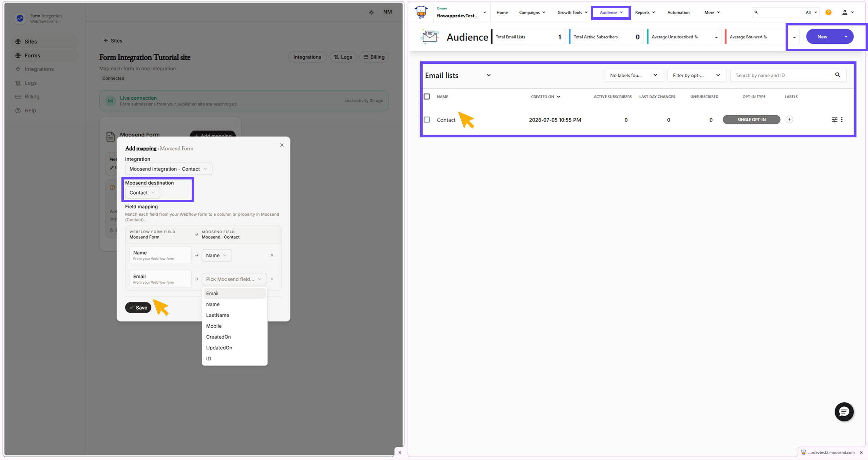This screenshot has width=868, height=460.
Task: Open Help in the sidebar
Action: (45, 111)
